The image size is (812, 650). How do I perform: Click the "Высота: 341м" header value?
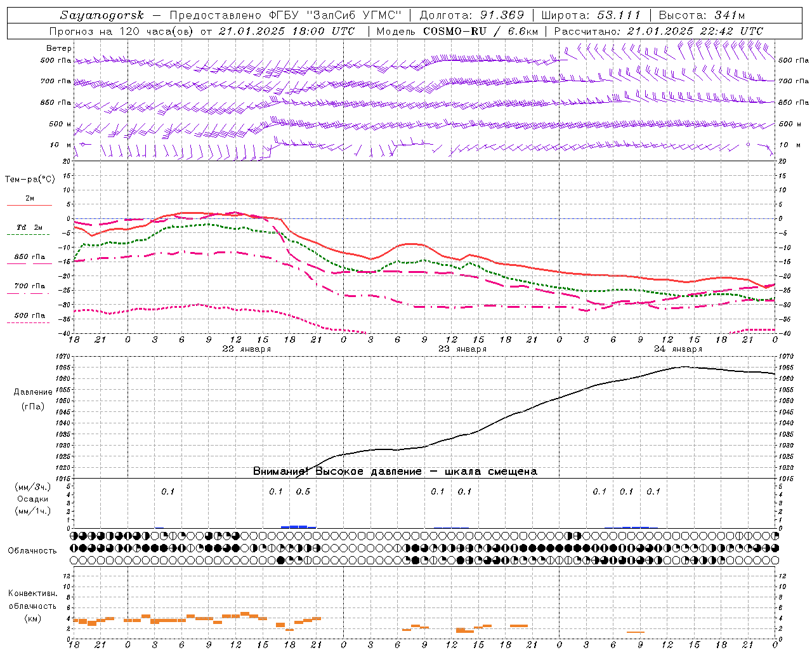702,15
